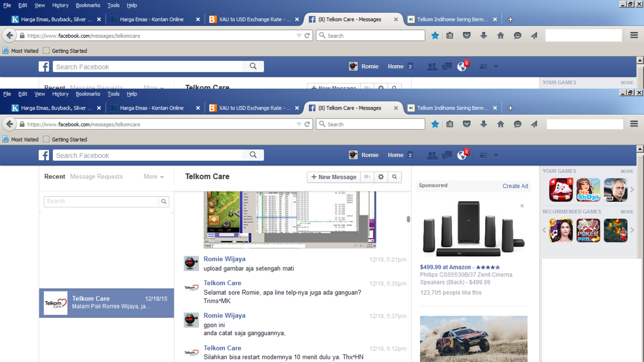Open Most Visited bookmarks in front window
Image resolution: width=644 pixels, height=362 pixels.
point(20,139)
